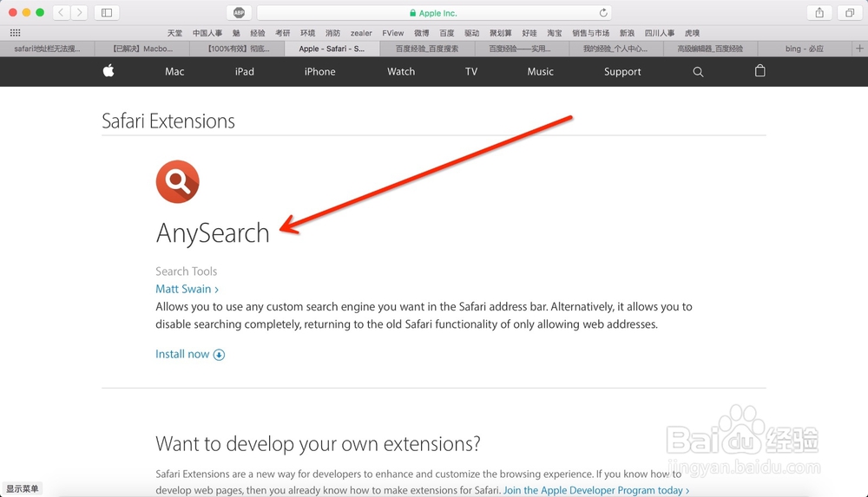Open the 新浪 bookmark
The image size is (868, 497).
click(x=628, y=33)
